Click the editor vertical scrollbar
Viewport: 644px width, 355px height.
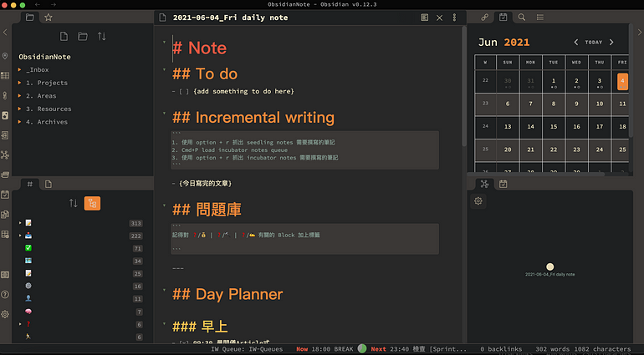click(464, 86)
